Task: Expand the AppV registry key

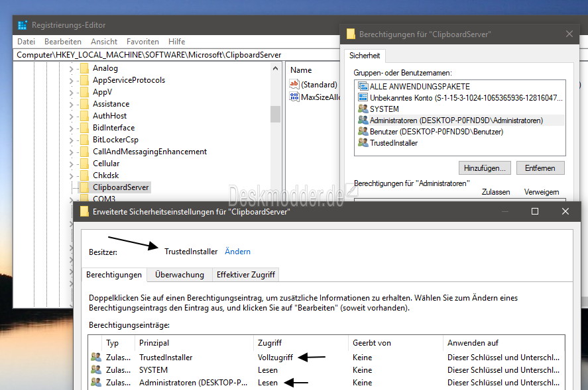Action: [71, 93]
